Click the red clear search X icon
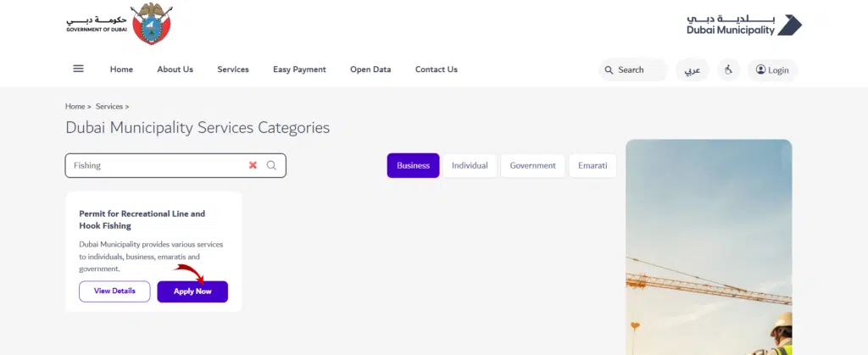868x355 pixels. click(x=253, y=165)
